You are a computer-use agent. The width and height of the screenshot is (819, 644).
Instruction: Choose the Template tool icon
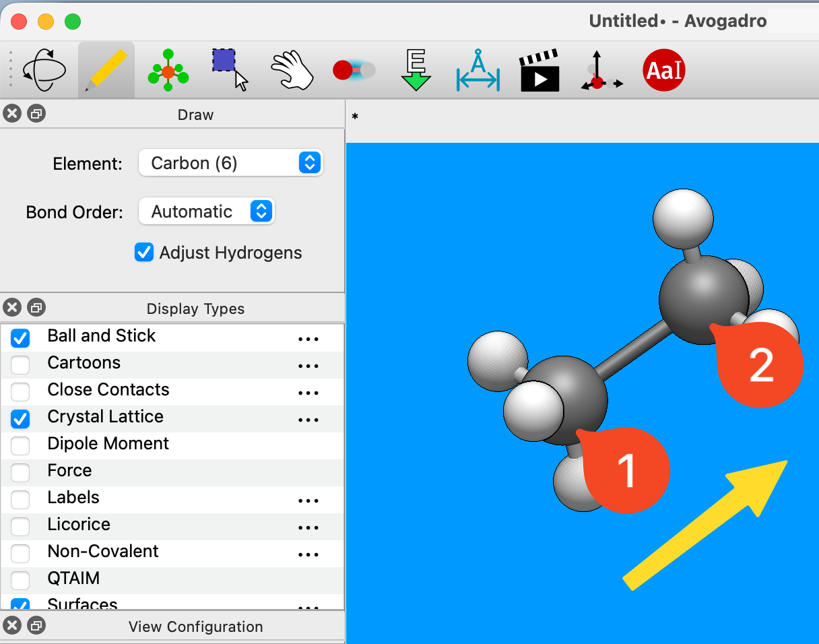168,71
